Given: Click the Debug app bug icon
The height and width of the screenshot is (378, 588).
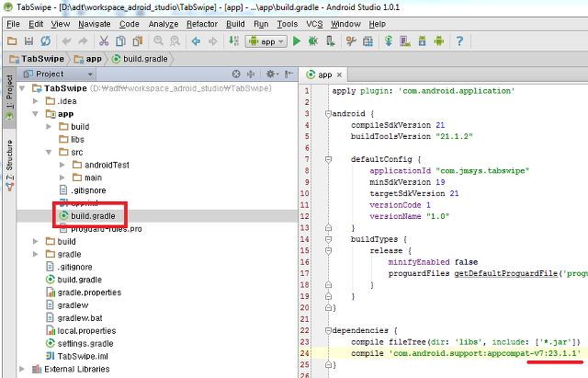Looking at the screenshot, I should pos(313,40).
